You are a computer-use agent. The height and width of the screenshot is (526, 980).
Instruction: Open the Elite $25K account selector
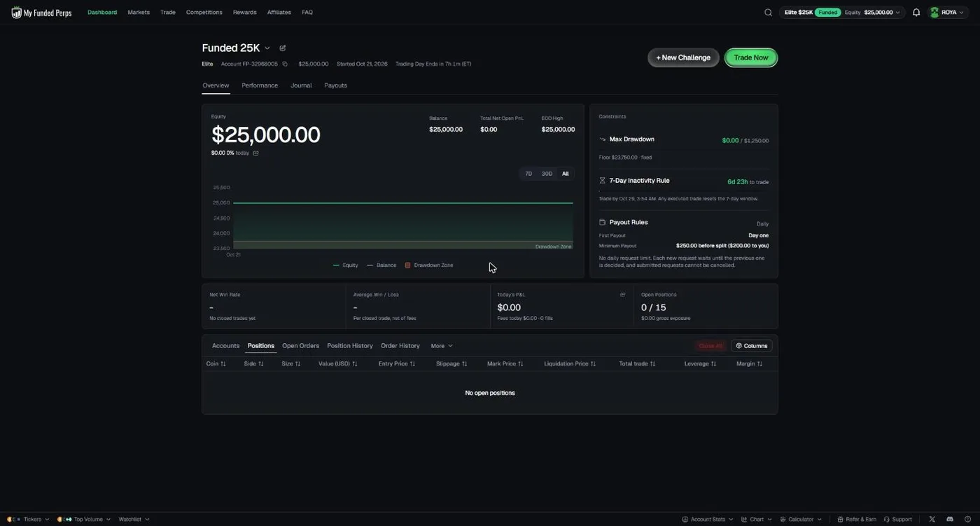coord(842,13)
